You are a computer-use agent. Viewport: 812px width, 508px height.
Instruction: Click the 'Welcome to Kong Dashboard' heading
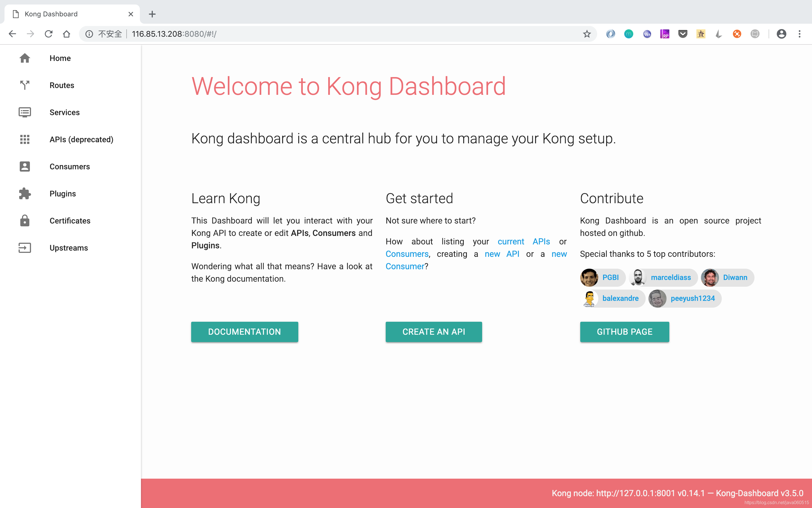(348, 87)
